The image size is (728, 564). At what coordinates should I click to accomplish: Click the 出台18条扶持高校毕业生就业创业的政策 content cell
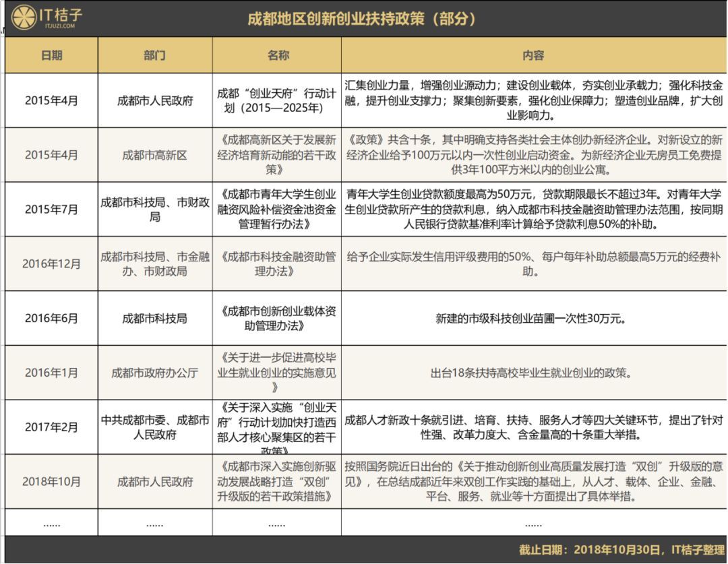point(533,372)
